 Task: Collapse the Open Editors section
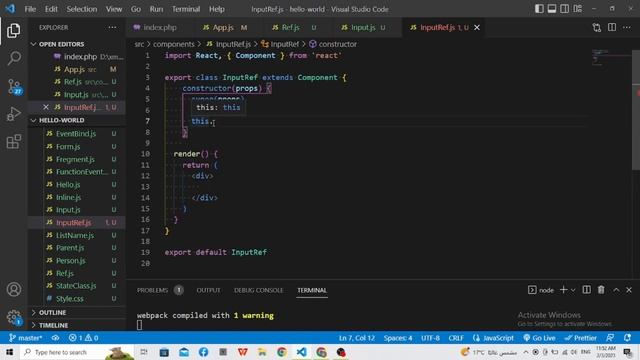coord(77,44)
